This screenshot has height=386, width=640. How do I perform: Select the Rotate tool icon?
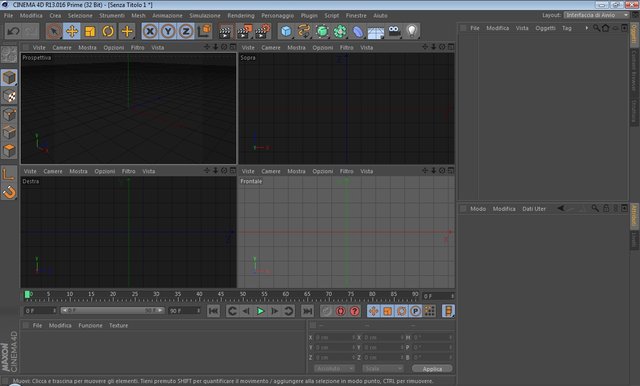108,31
